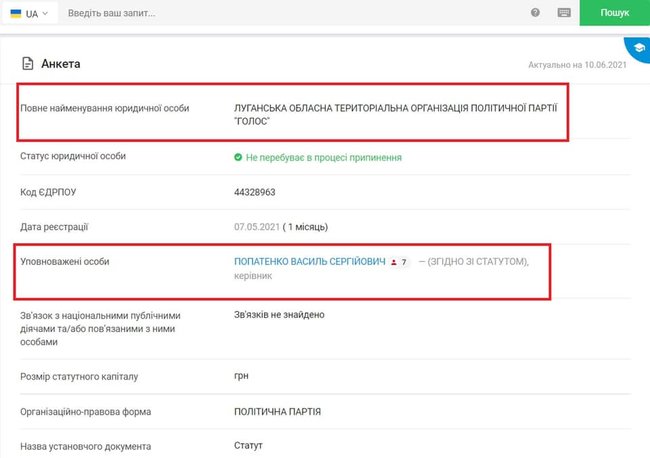Click the Анкета section heading
The width and height of the screenshot is (650, 458).
coord(60,64)
